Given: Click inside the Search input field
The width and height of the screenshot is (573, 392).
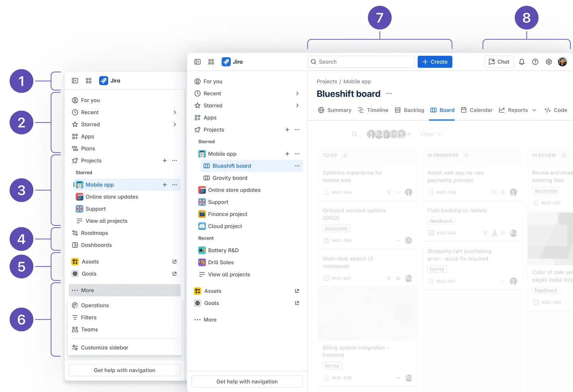Looking at the screenshot, I should (x=360, y=62).
